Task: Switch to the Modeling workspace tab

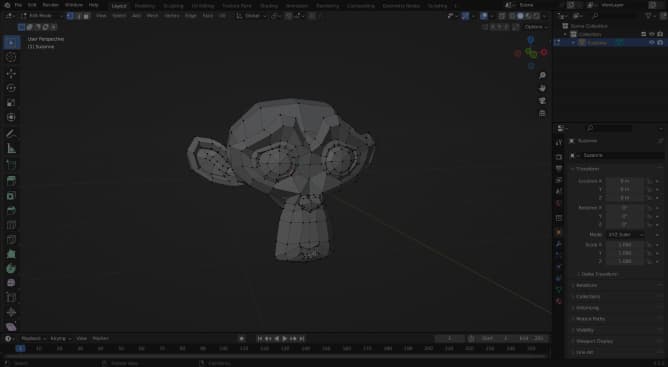Action: click(x=144, y=6)
